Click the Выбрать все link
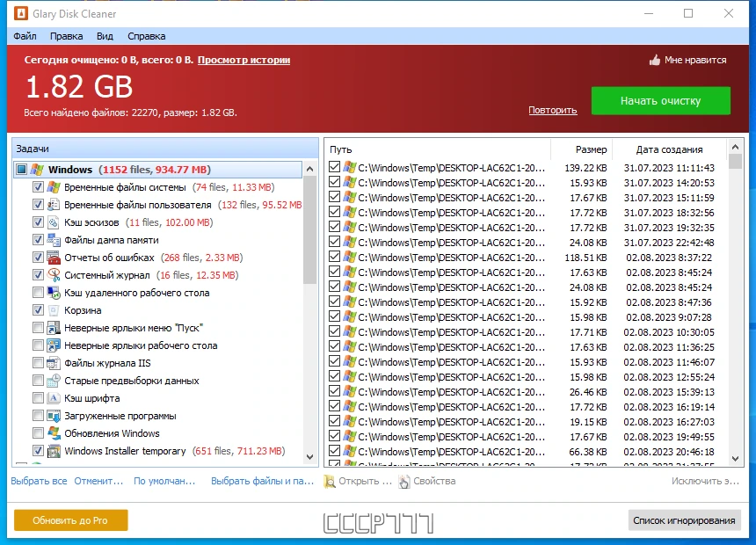The height and width of the screenshot is (545, 756). click(39, 481)
